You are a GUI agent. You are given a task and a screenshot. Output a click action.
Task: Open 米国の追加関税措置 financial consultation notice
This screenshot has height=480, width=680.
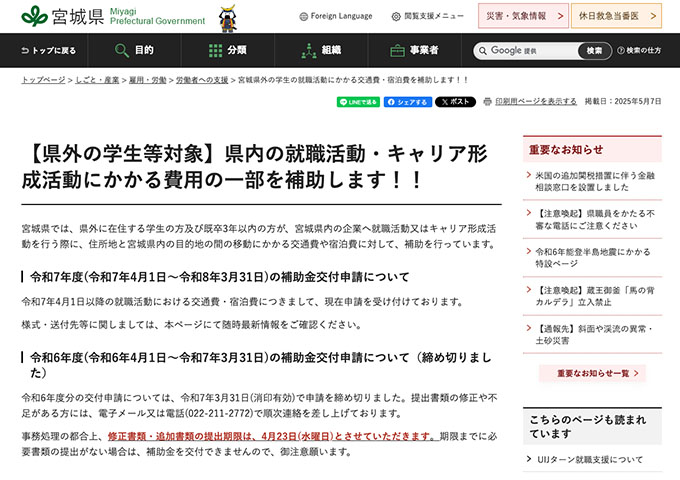pos(595,181)
